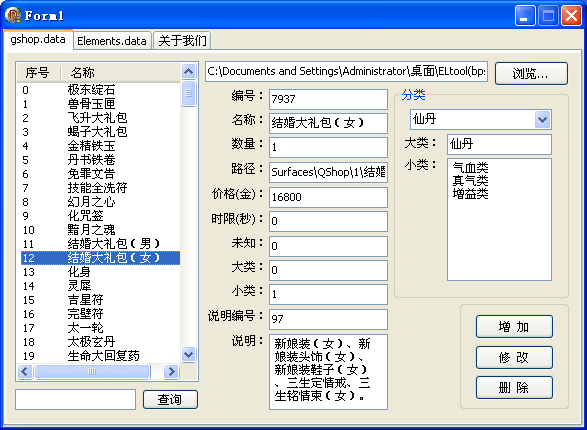The height and width of the screenshot is (430, 587).
Task: Open the 仙丹 category dropdown
Action: click(x=542, y=120)
